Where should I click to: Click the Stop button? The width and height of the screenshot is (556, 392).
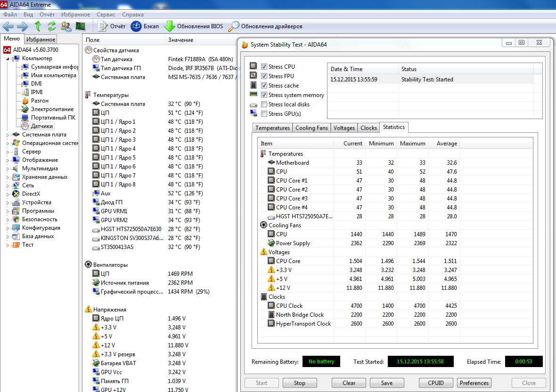(x=300, y=383)
